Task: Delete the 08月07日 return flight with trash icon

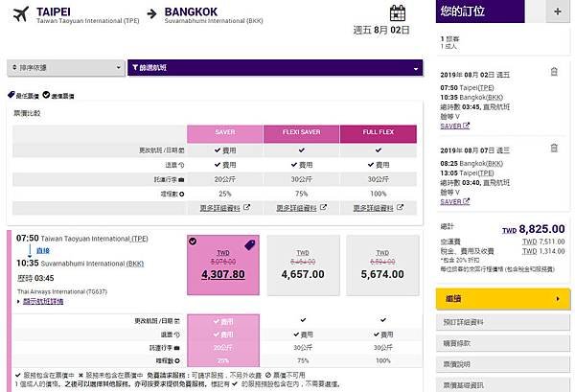Action: (554, 148)
